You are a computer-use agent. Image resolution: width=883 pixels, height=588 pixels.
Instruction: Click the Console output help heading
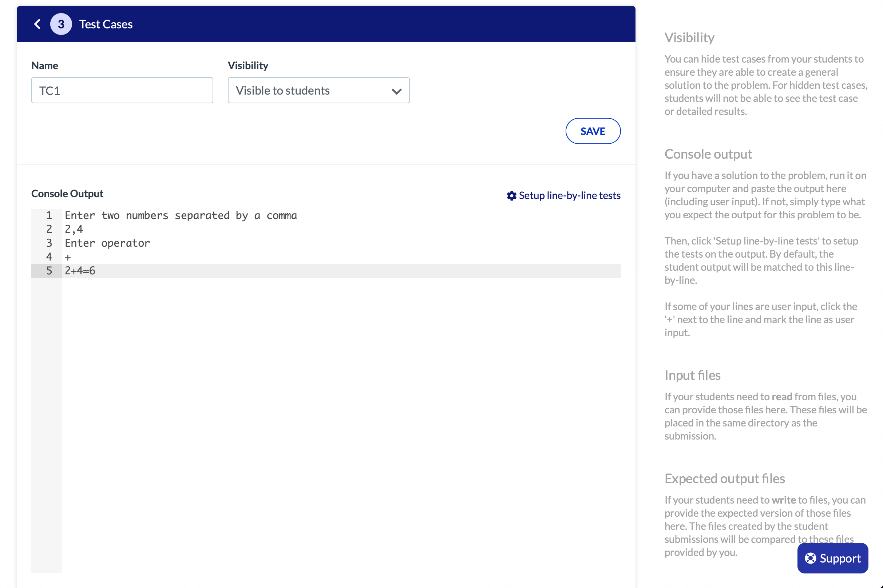708,154
